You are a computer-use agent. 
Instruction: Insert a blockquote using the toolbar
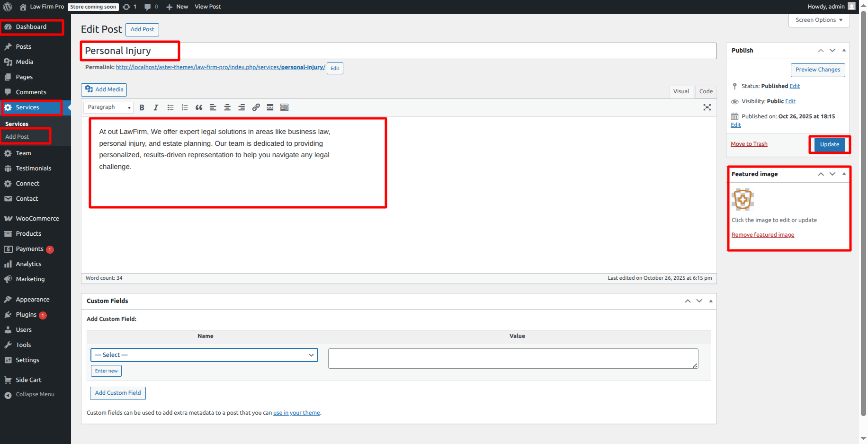click(x=199, y=107)
